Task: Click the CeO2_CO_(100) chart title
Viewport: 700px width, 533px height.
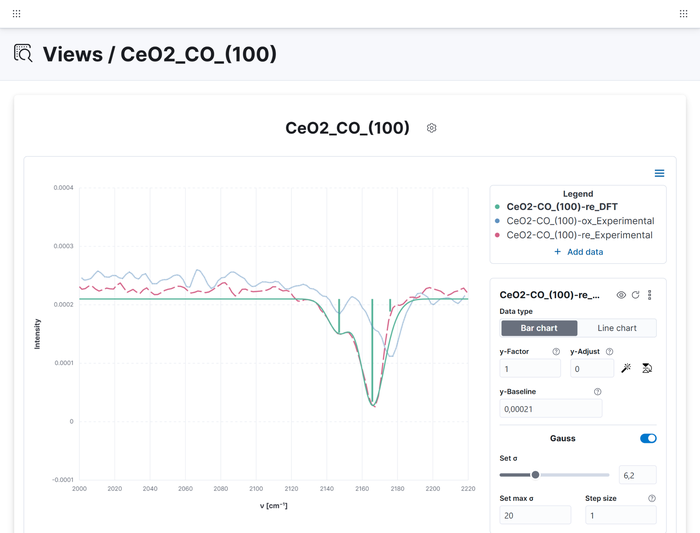Action: (x=347, y=128)
